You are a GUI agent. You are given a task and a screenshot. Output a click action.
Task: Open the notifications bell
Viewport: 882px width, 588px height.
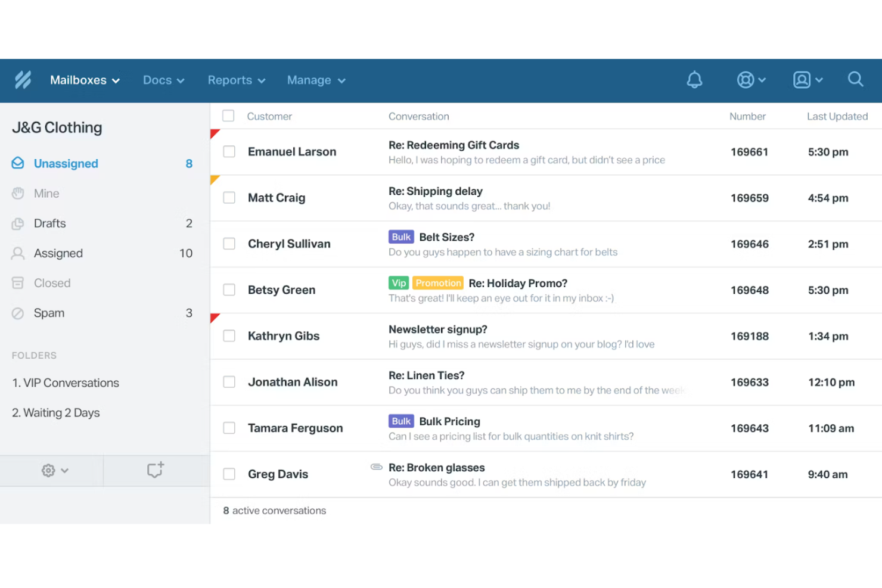[x=694, y=80]
